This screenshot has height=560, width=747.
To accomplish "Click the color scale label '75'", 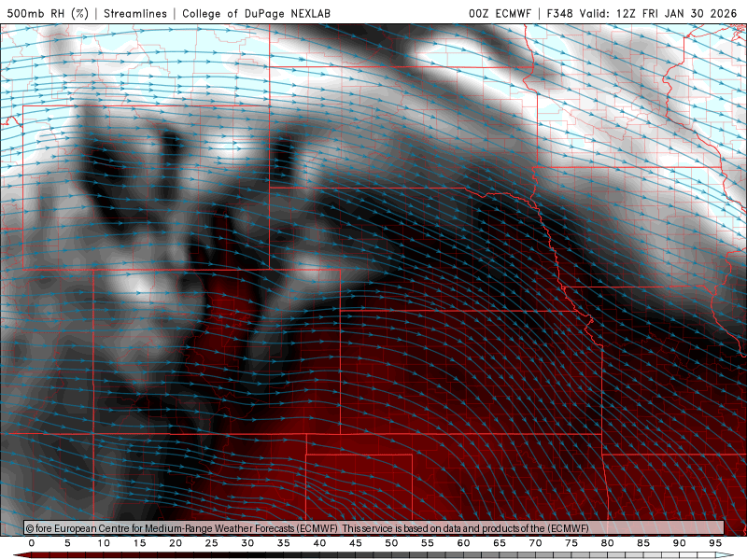I will [571, 543].
